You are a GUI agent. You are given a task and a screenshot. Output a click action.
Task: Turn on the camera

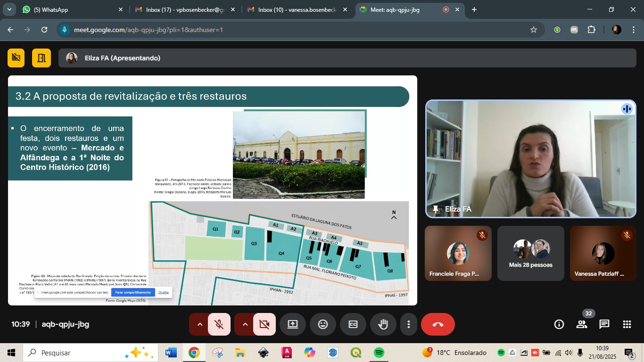click(264, 324)
